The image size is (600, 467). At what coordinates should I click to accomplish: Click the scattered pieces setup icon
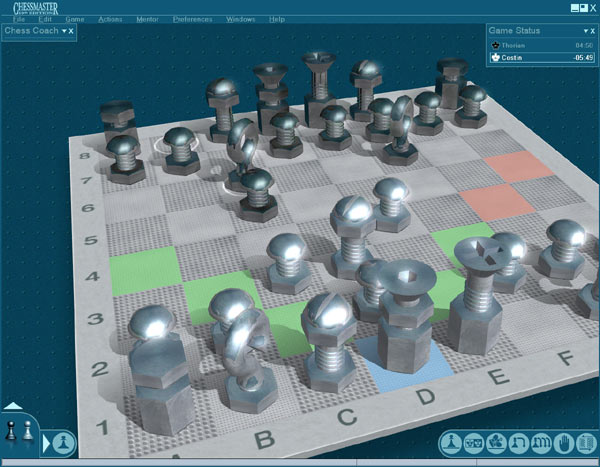pos(496,444)
